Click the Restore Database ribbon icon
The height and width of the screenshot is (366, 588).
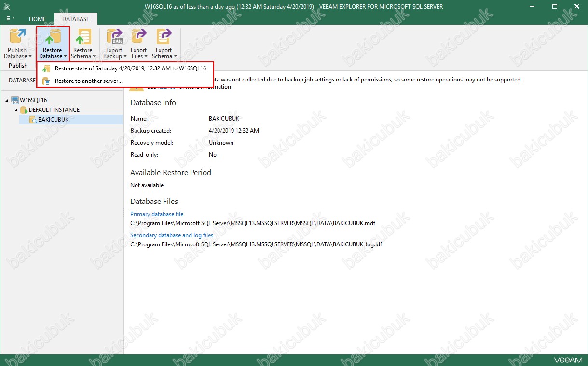[53, 37]
